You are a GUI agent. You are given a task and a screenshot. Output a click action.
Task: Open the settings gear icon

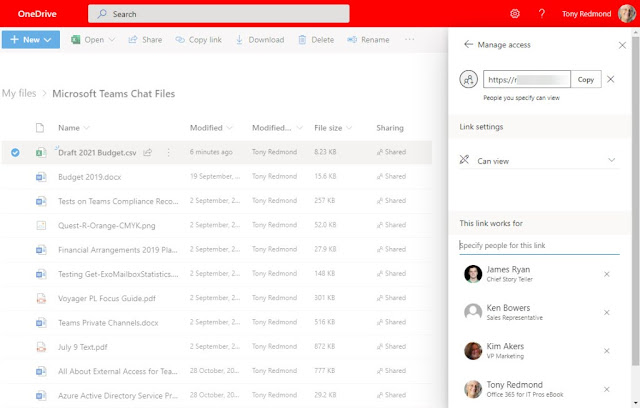pyautogui.click(x=515, y=14)
